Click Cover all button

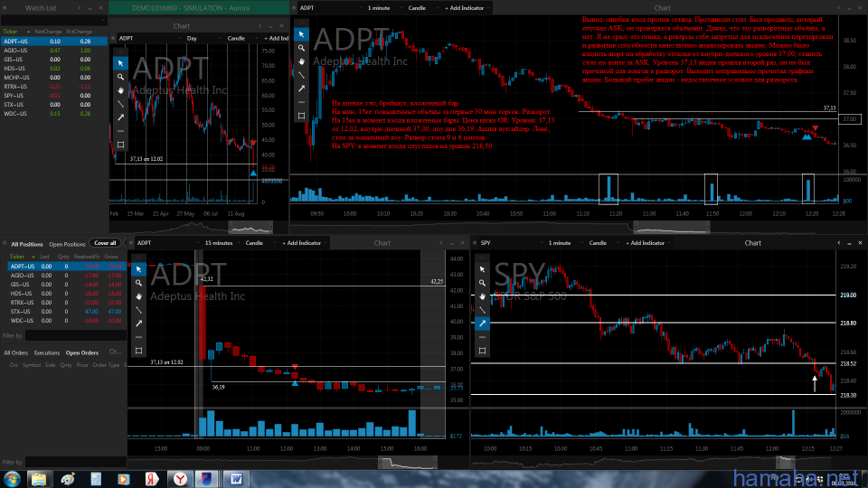click(x=105, y=243)
